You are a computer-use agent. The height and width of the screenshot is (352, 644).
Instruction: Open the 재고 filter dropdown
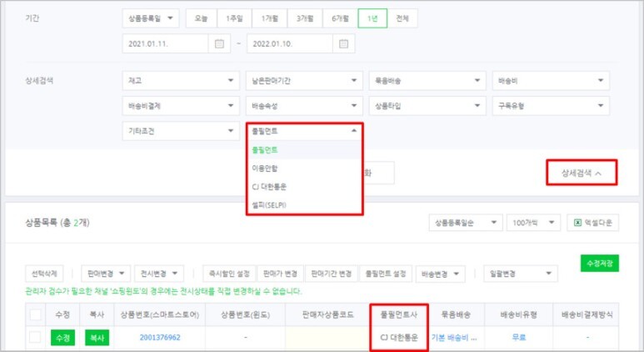[181, 81]
